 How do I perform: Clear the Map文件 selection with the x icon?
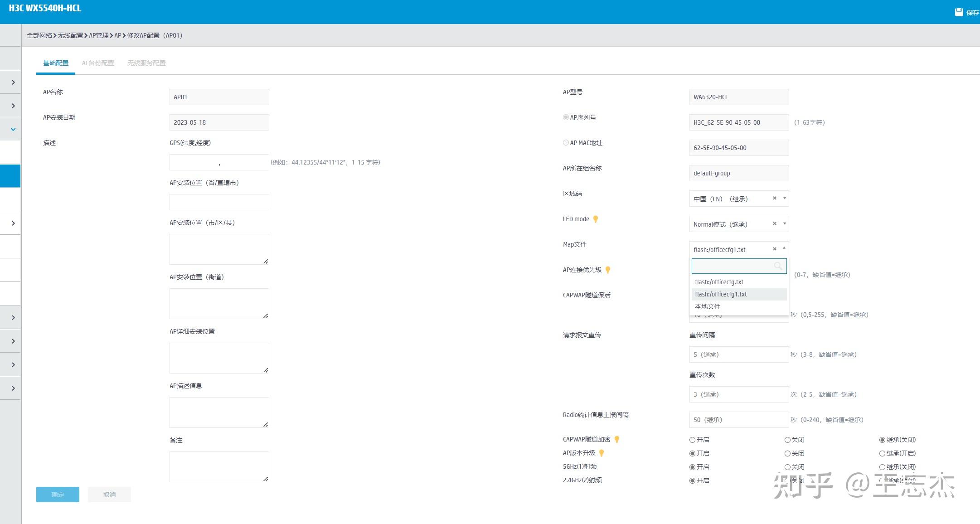(x=775, y=249)
